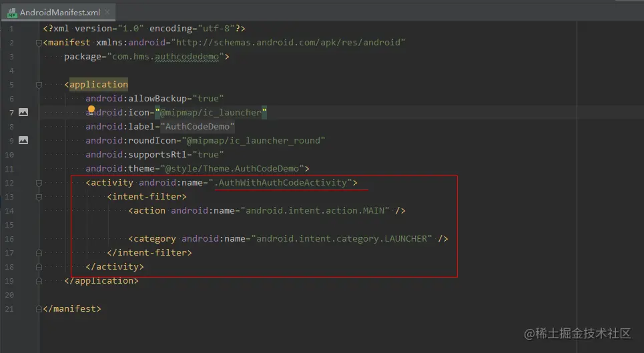The image size is (644, 353).
Task: Click the ic_launcher image gutter icon on line 7
Action: coord(23,112)
